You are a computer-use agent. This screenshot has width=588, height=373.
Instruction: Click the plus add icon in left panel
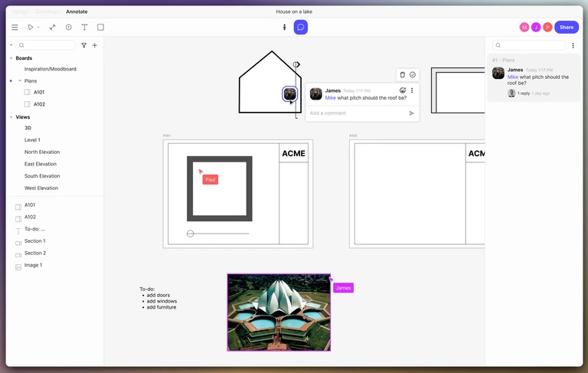[x=95, y=45]
